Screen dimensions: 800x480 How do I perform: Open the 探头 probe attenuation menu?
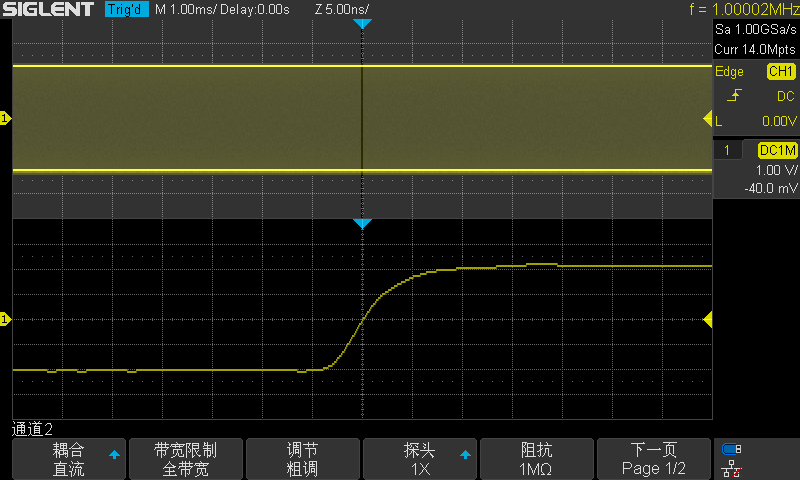(419, 459)
